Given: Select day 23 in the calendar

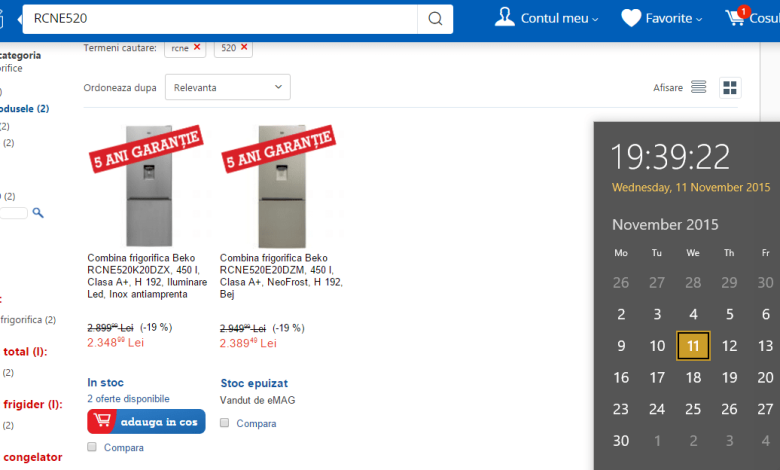Looking at the screenshot, I should pyautogui.click(x=621, y=409).
